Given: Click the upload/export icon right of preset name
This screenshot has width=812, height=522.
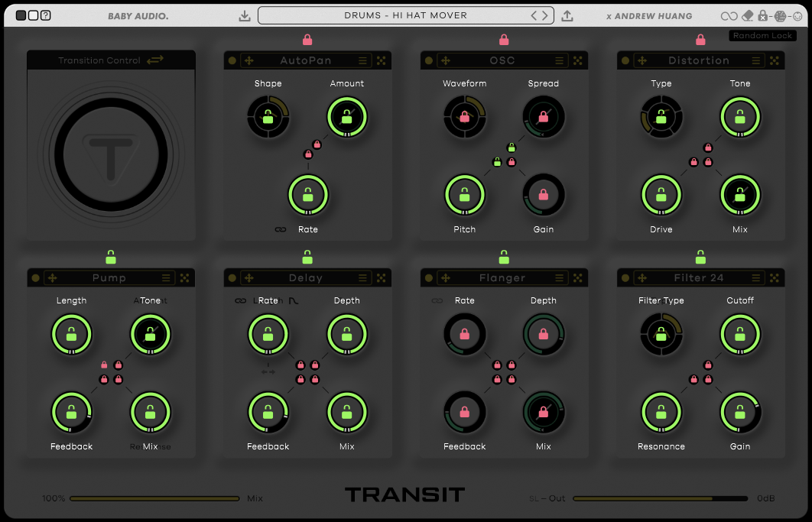Looking at the screenshot, I should click(567, 15).
